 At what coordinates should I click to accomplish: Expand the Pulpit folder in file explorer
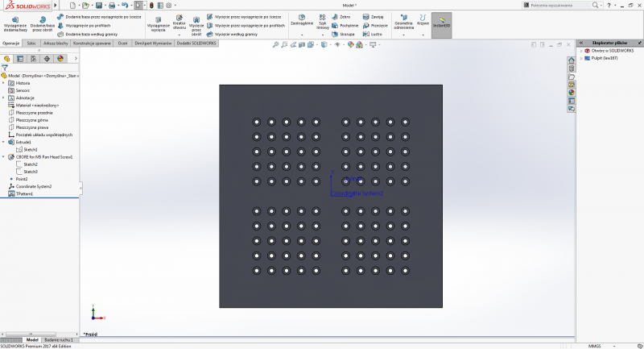pos(581,58)
